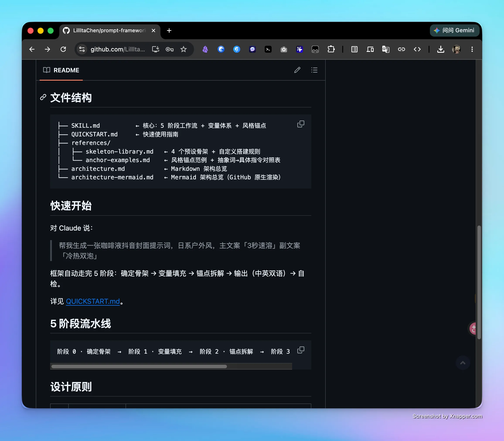Viewport: 504px width, 441px height.
Task: Click anchor-examples.md in file tree
Action: 118,160
